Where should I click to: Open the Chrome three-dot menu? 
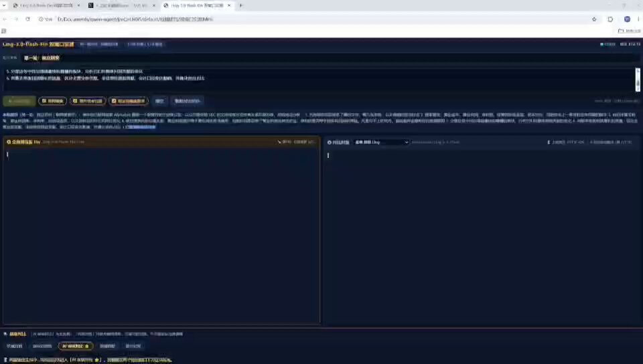coord(638,19)
